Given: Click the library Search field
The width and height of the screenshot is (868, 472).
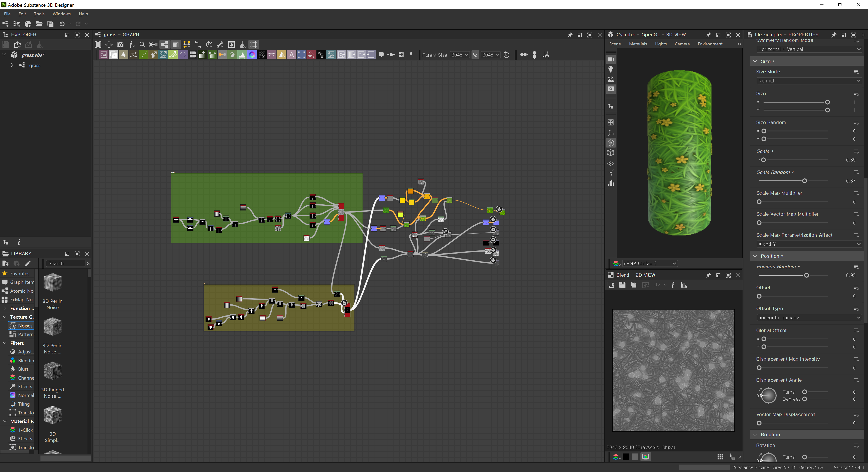Looking at the screenshot, I should click(x=65, y=263).
